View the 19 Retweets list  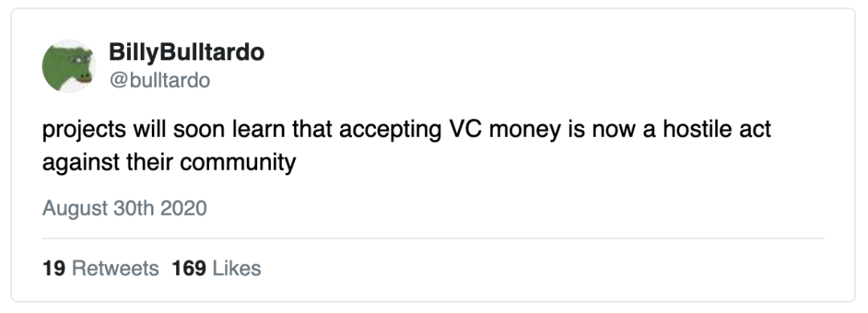point(100,268)
